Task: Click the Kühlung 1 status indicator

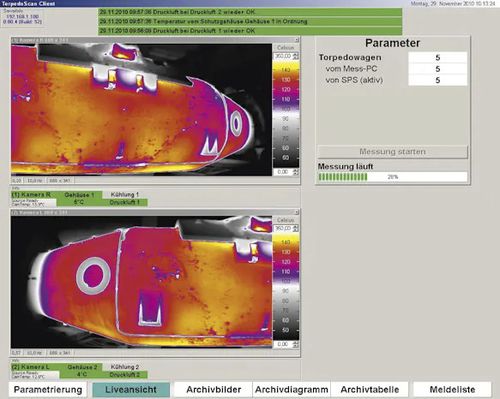Action: [x=125, y=195]
